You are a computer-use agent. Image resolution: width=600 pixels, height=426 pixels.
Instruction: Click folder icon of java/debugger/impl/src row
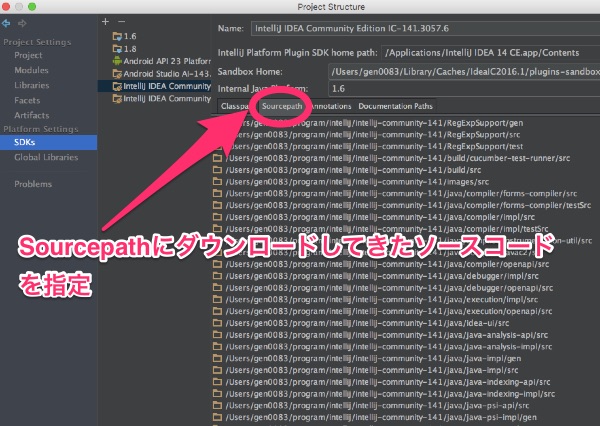(x=217, y=276)
